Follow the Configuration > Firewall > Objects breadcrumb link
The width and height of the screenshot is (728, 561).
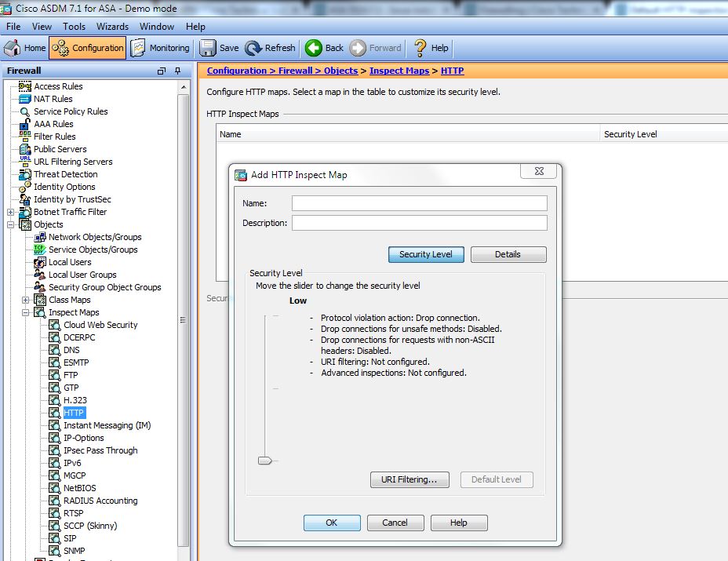282,71
